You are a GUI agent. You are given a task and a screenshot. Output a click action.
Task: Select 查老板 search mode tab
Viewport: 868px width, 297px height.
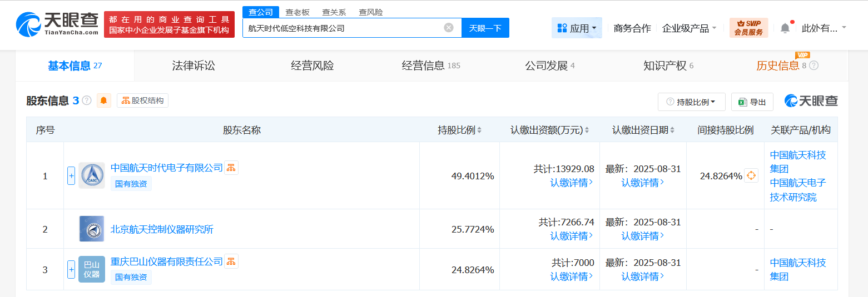pos(297,12)
